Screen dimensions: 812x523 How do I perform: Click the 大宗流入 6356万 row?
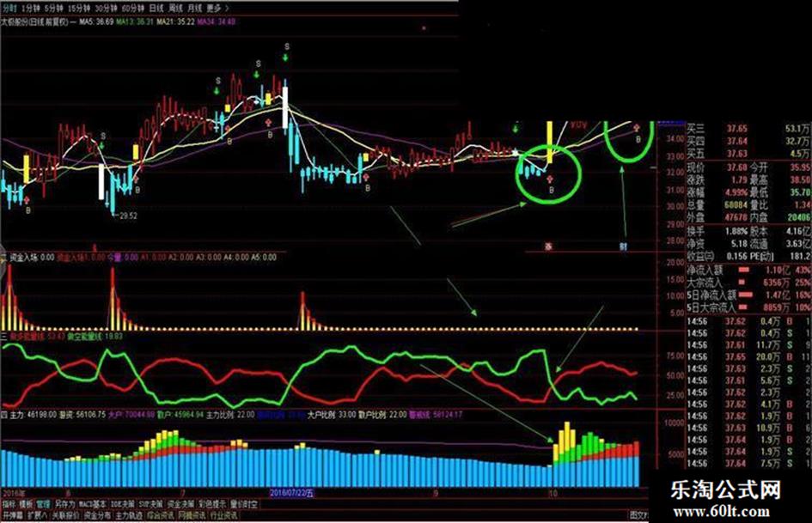click(748, 283)
